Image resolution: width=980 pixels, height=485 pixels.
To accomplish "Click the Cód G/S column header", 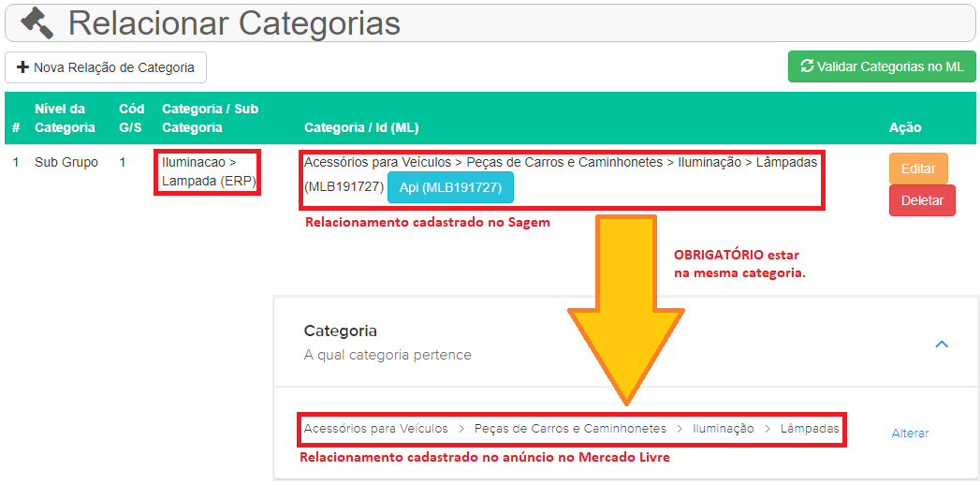I will click(132, 118).
